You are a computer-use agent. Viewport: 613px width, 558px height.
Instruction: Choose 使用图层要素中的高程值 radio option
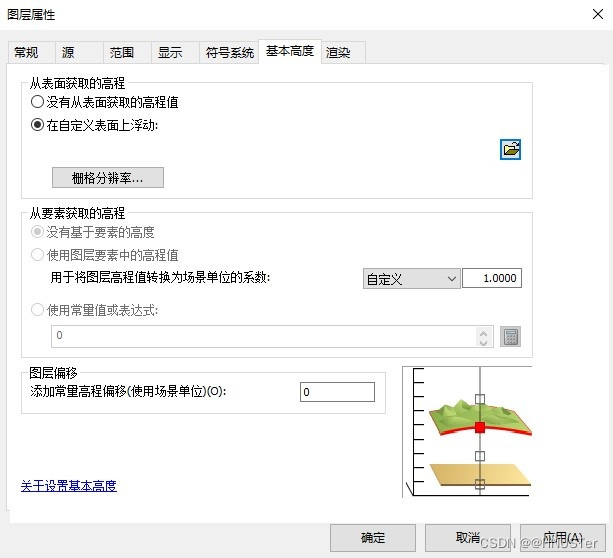point(104,255)
